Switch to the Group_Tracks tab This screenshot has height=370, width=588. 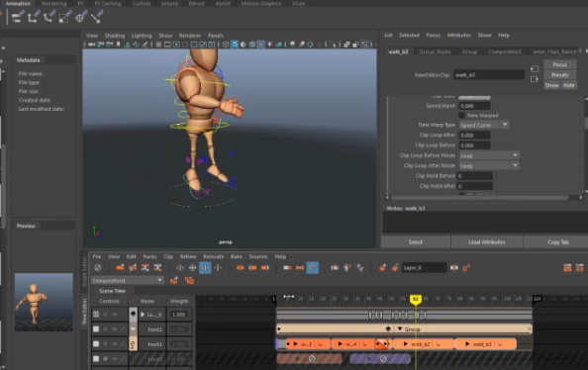(435, 51)
